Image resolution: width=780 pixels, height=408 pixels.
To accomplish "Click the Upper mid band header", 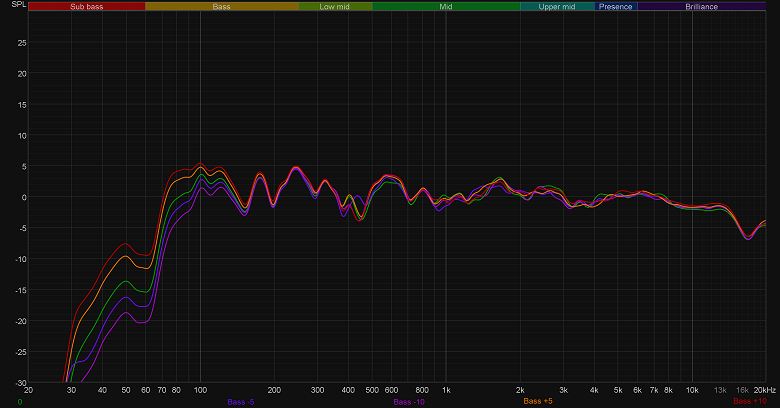I will [x=557, y=6].
